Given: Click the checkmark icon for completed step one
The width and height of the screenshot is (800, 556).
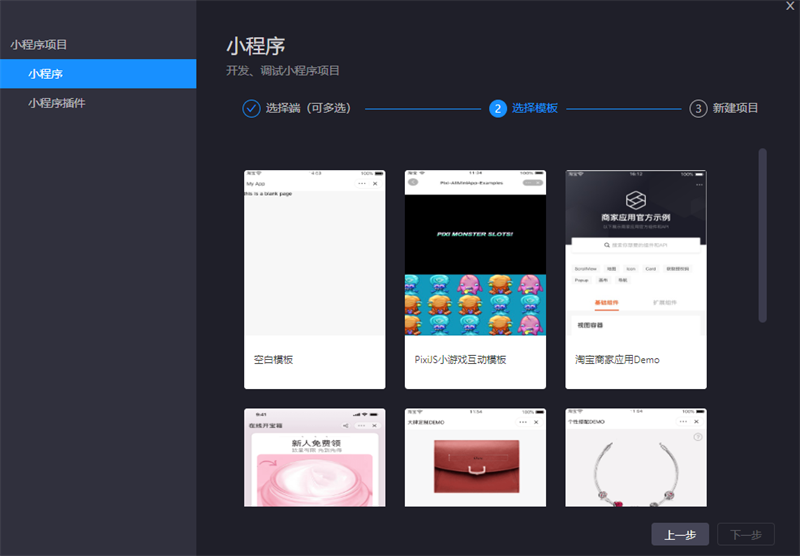Looking at the screenshot, I should (x=251, y=109).
